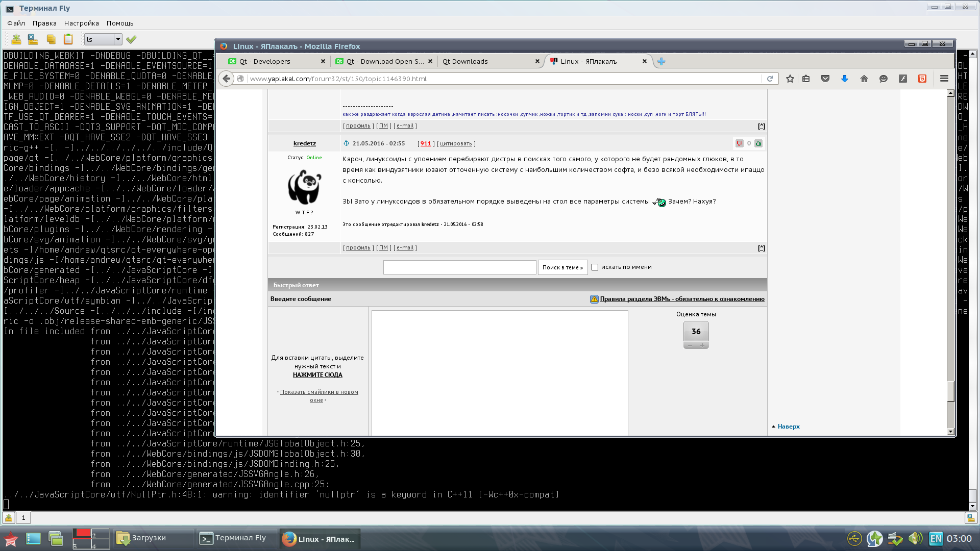The height and width of the screenshot is (551, 980).
Task: Downvote kredetz post with red thumb icon
Action: 739,143
